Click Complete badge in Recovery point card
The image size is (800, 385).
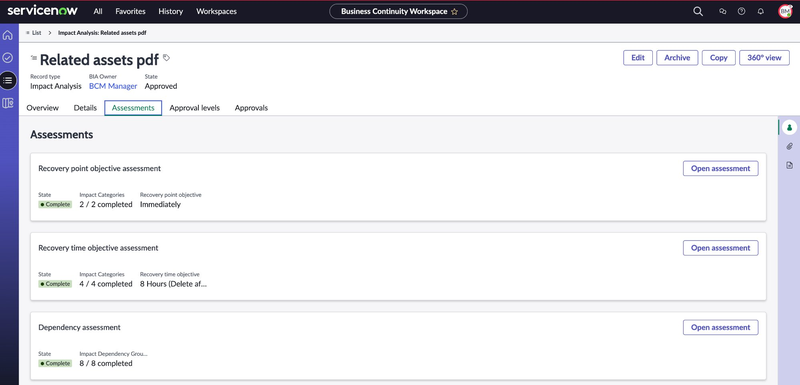pos(55,204)
